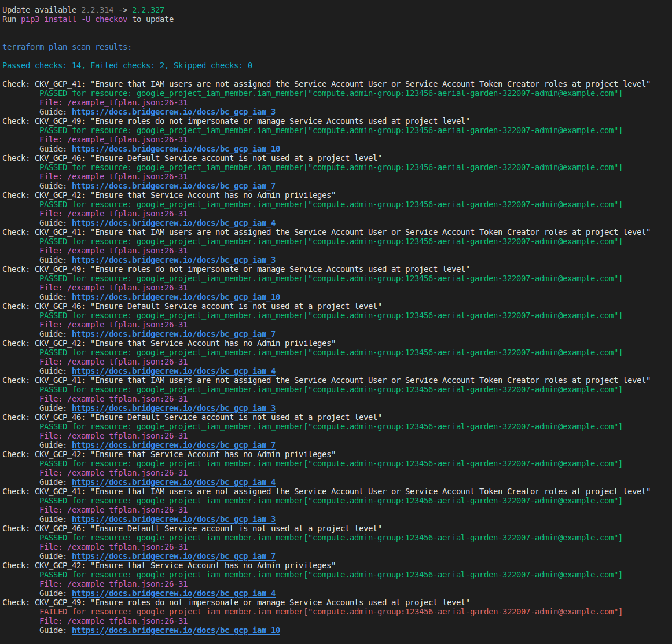Image resolution: width=672 pixels, height=644 pixels.
Task: Open the bc_gcp_iam_10 guide under the first CKV_GCP_49 check
Action: tap(175, 149)
